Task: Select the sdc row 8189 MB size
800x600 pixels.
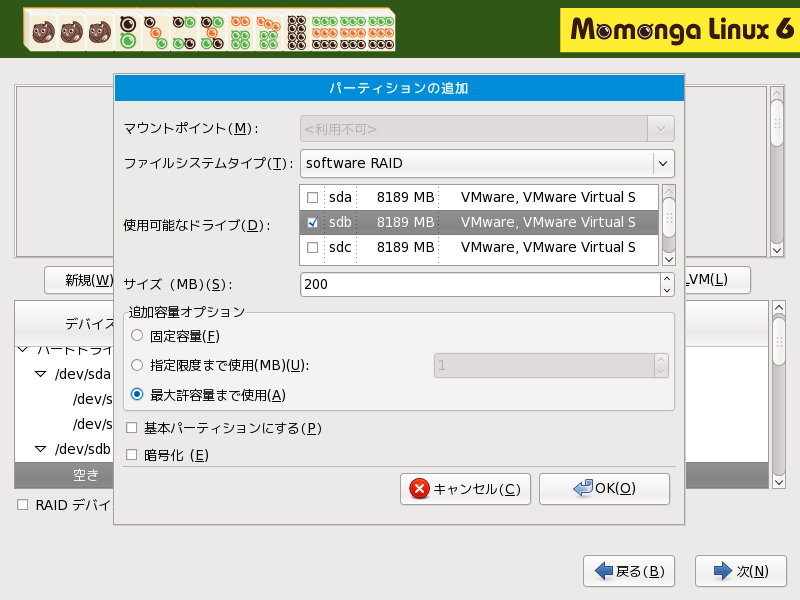Action: (406, 247)
